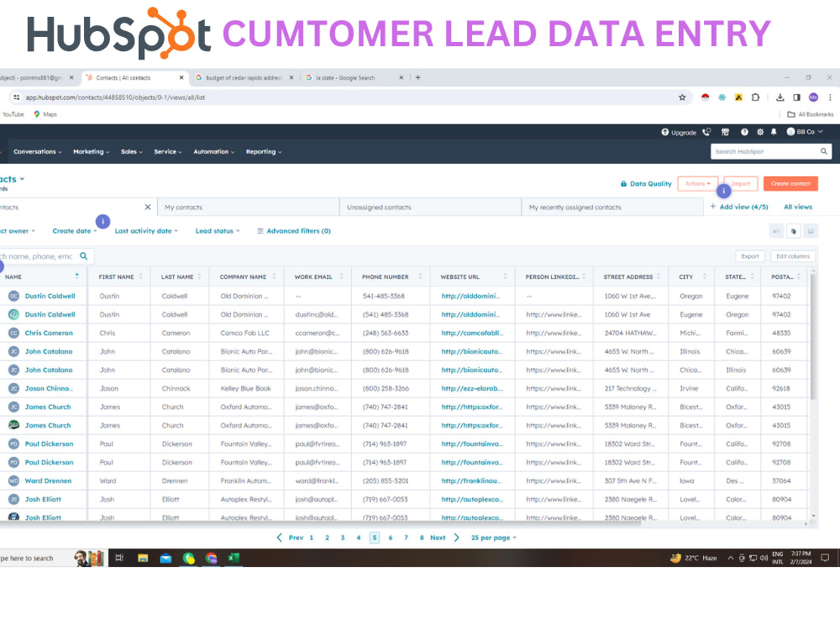840x630 pixels.
Task: Open the All views link
Action: pyautogui.click(x=798, y=207)
